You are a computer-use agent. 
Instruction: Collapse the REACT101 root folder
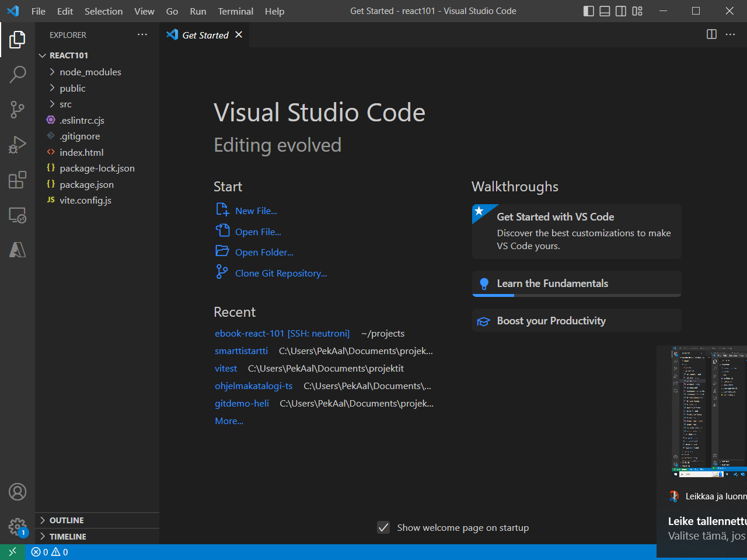pos(97,55)
